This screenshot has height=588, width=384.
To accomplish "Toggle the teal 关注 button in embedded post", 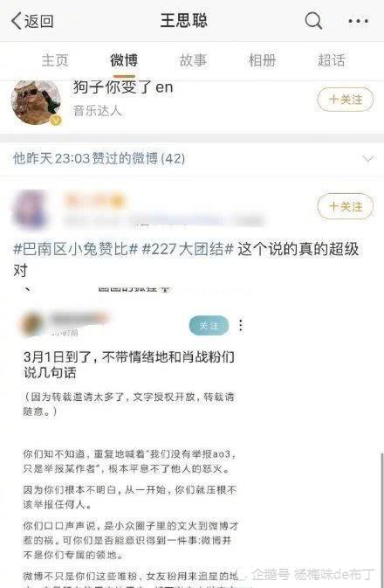I will point(209,326).
